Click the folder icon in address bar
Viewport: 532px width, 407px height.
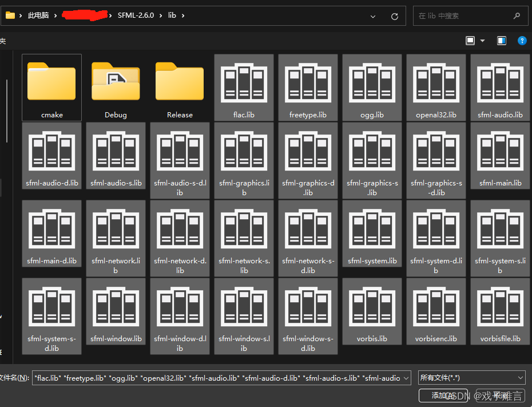click(10, 15)
